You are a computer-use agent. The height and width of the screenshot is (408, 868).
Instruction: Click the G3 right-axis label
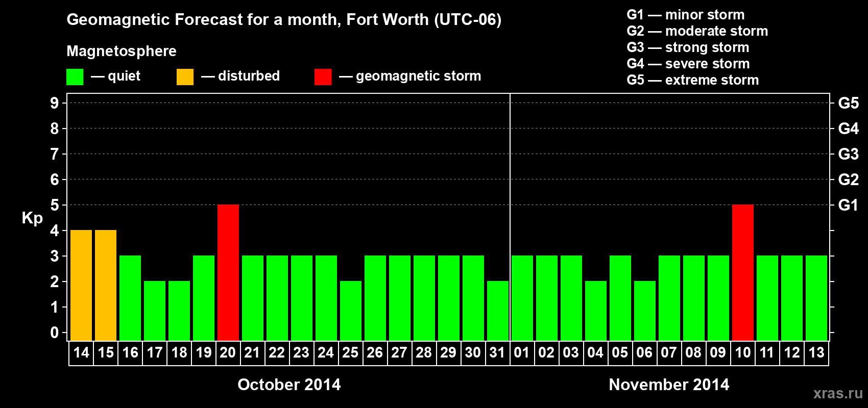(x=849, y=154)
